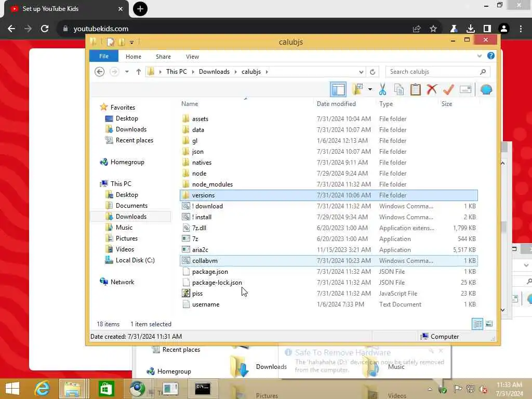Viewport: 532px width, 399px height.
Task: Open the File tab in Explorer
Action: (x=104, y=56)
